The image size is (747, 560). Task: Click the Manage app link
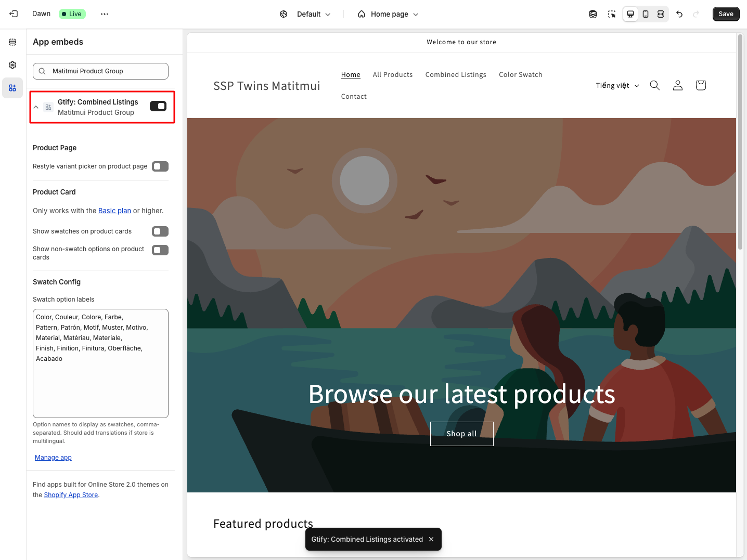click(53, 458)
